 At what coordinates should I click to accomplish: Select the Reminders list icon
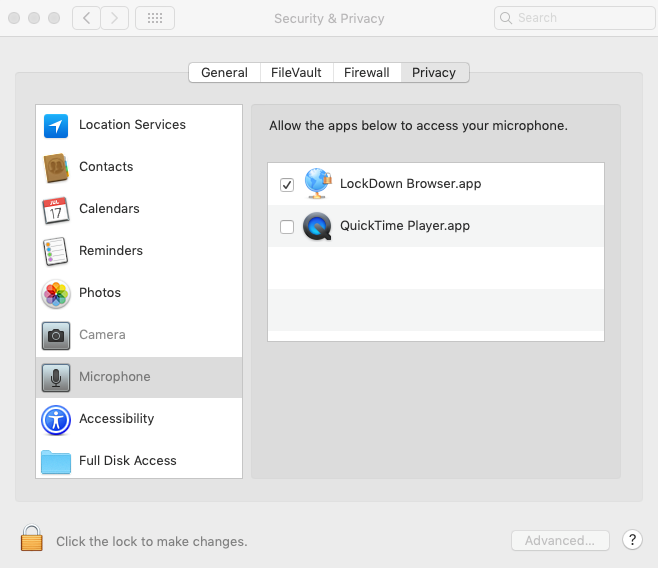[x=56, y=252]
